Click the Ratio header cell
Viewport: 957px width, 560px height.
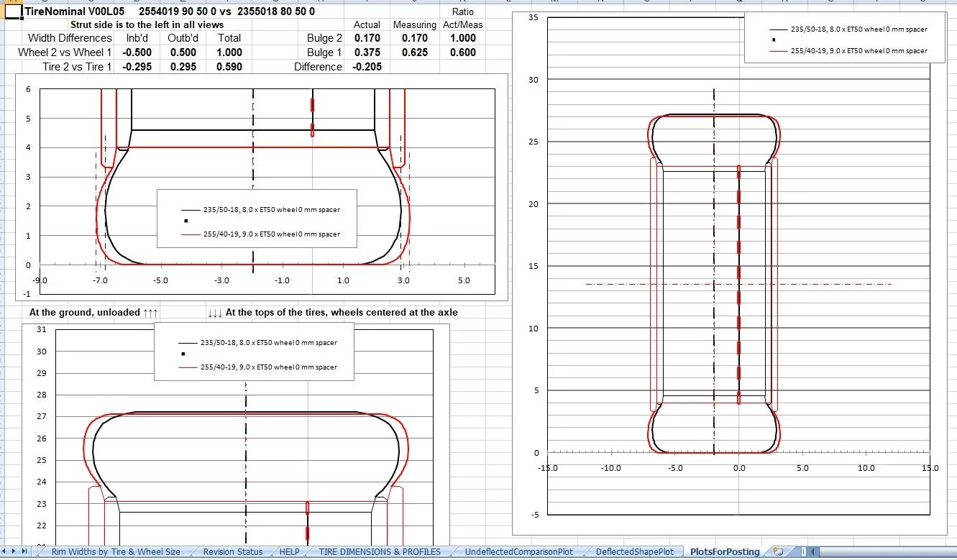click(463, 12)
